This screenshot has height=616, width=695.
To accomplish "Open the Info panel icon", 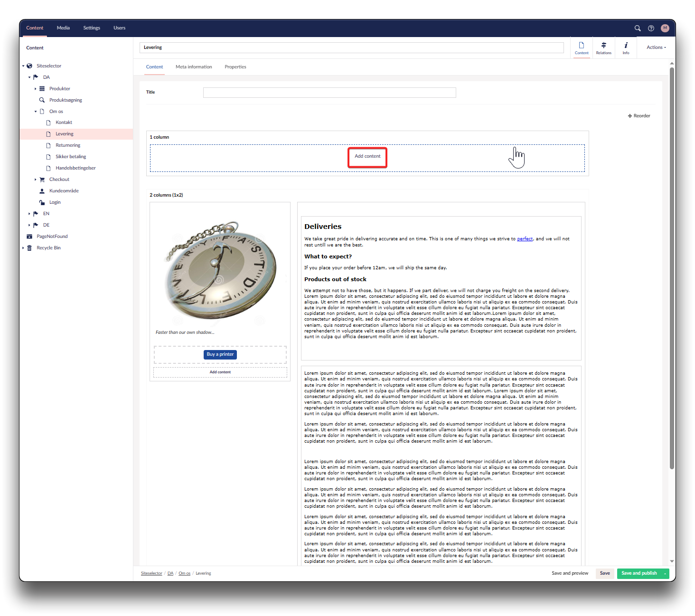I will [626, 47].
